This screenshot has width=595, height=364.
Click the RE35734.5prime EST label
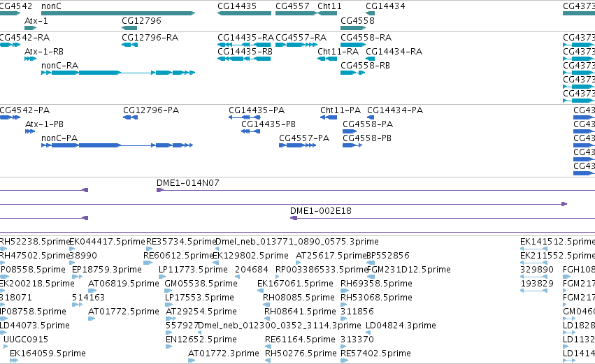pos(181,242)
